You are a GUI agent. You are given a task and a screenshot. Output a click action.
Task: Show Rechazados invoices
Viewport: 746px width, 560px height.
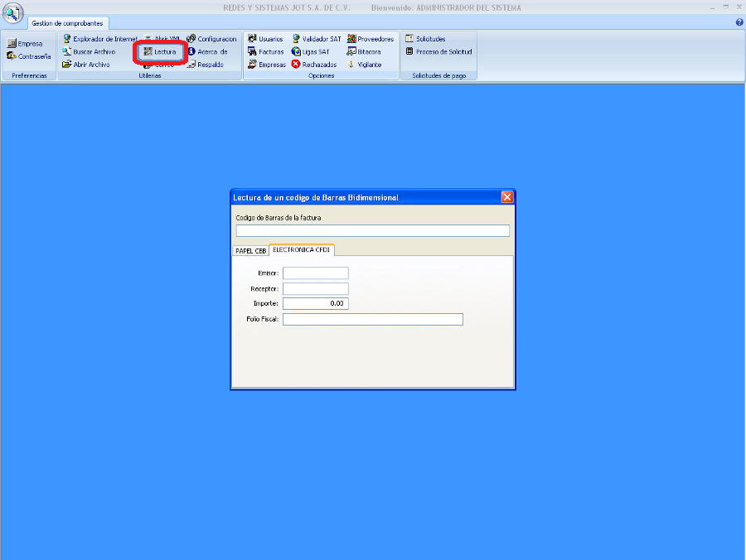[296, 64]
